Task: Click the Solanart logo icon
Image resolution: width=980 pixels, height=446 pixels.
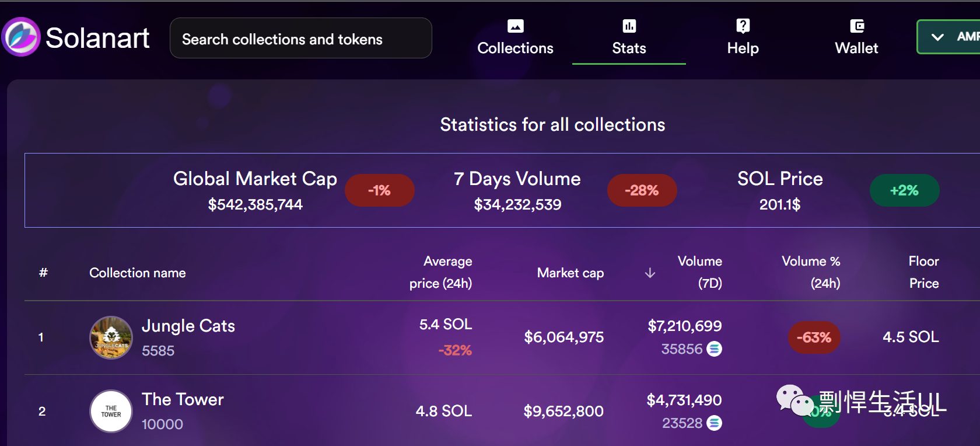Action: pos(21,37)
